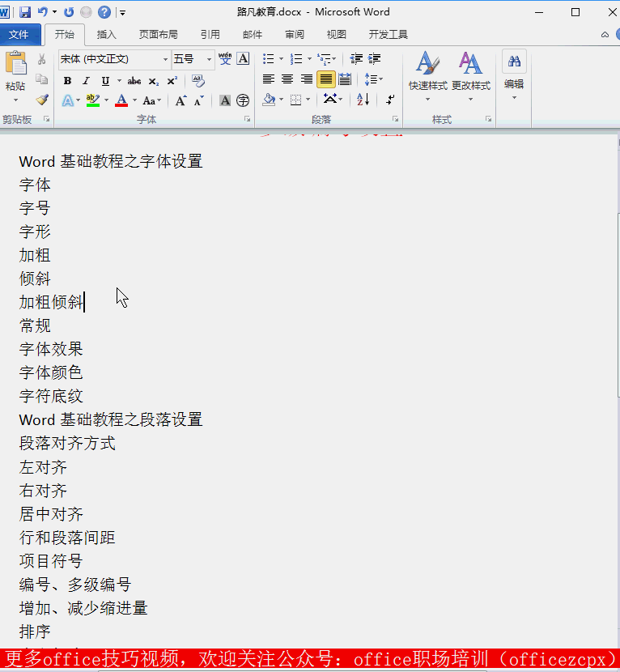
Task: Expand bullets list options arrow
Action: coord(281,59)
